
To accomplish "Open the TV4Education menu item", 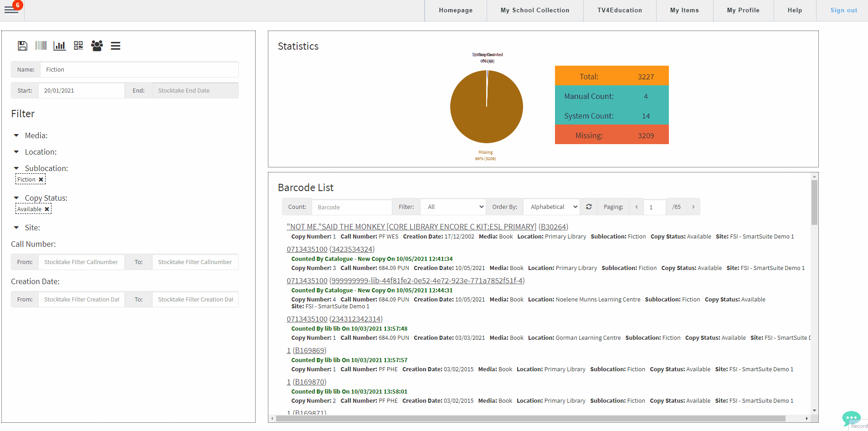I will point(620,10).
